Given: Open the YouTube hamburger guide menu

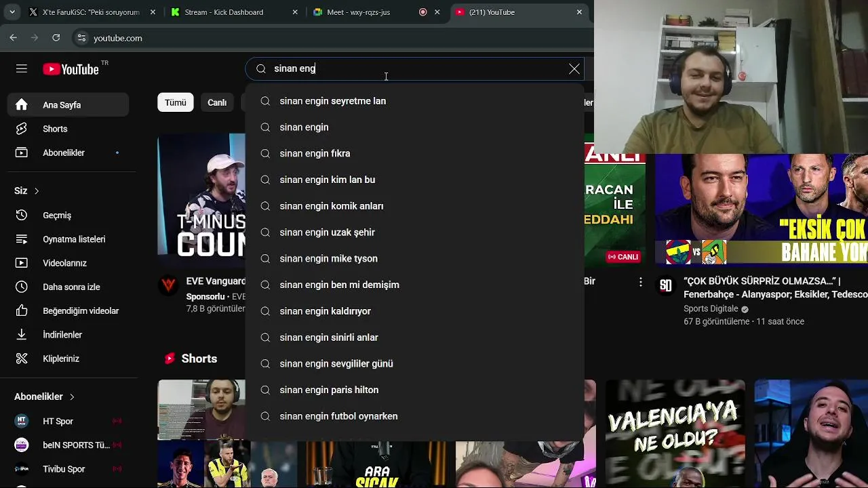Looking at the screenshot, I should click(22, 68).
